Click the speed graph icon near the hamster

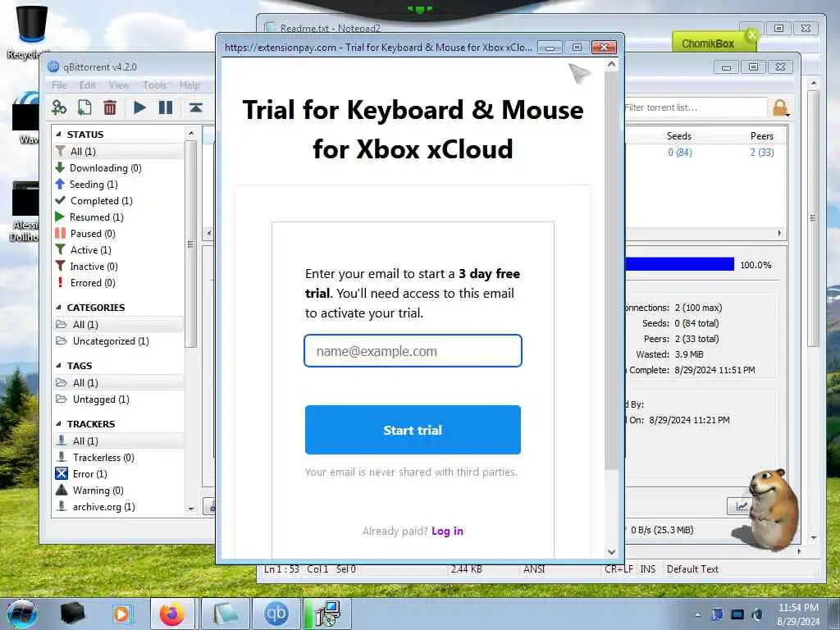click(742, 505)
